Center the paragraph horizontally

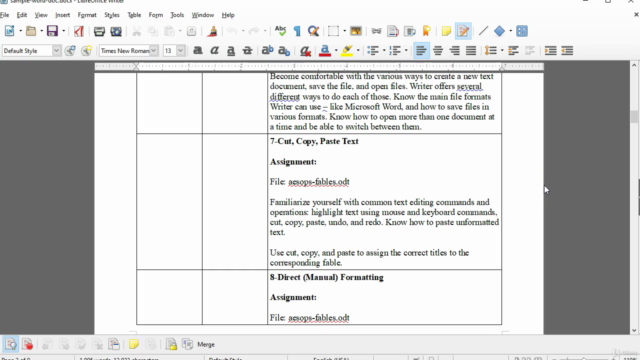tap(438, 51)
